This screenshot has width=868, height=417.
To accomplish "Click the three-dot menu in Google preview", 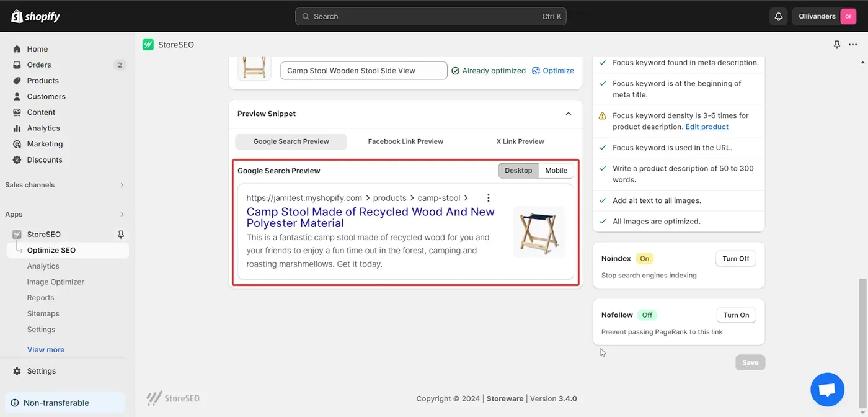I will [489, 198].
